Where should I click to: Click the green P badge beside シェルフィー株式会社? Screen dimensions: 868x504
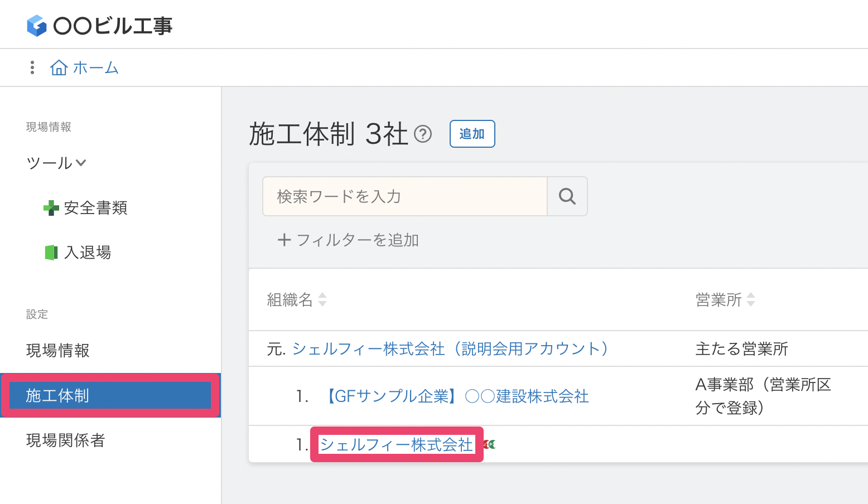(492, 444)
